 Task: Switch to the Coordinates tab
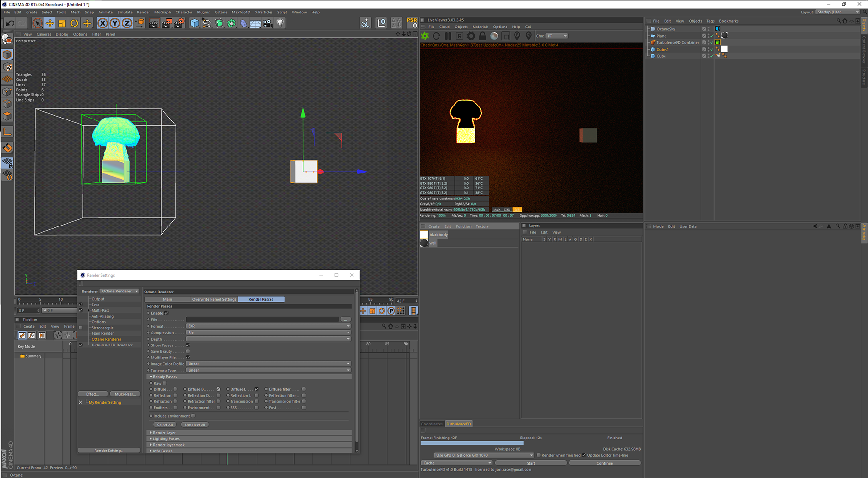pyautogui.click(x=432, y=424)
